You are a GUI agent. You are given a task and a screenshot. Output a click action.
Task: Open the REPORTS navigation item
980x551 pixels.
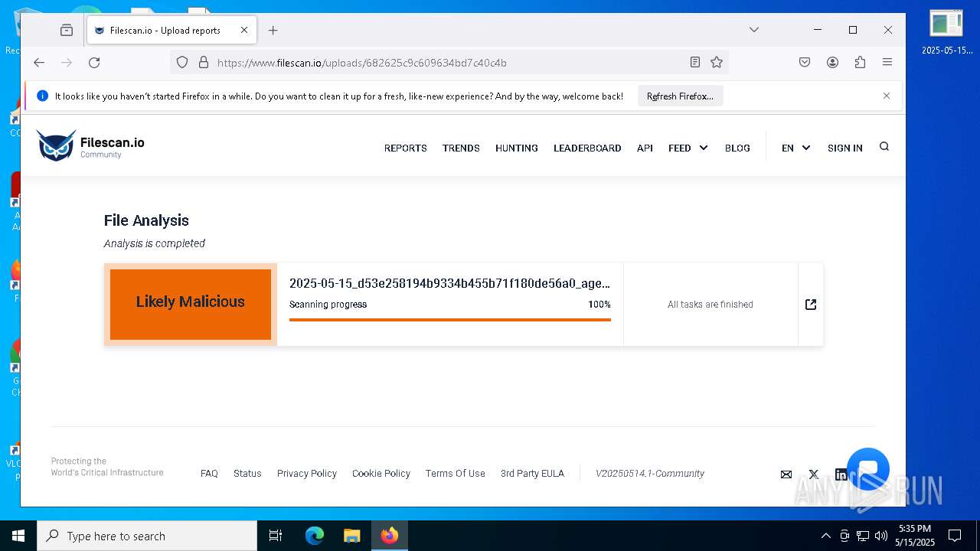[406, 148]
